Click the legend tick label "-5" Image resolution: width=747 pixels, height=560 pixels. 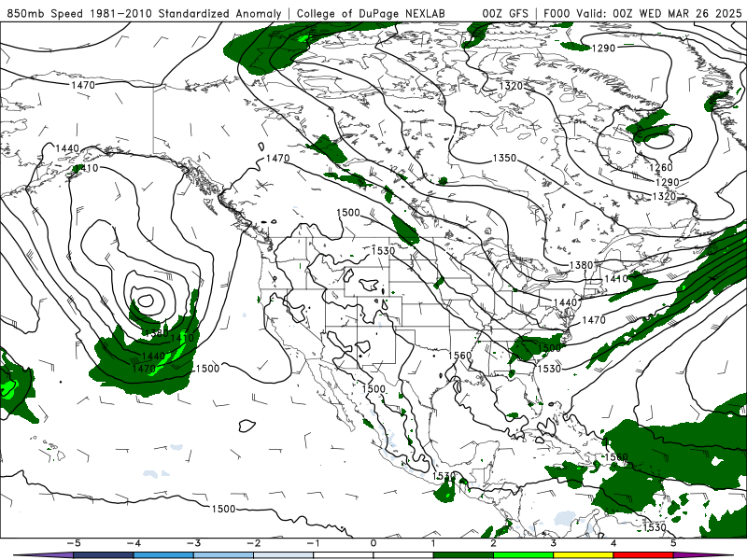[x=74, y=543]
